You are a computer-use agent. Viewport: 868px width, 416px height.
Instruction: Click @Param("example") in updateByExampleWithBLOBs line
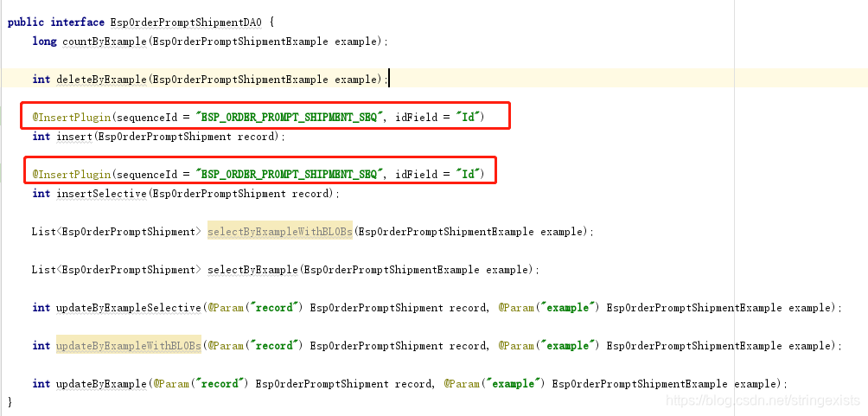[x=549, y=346]
